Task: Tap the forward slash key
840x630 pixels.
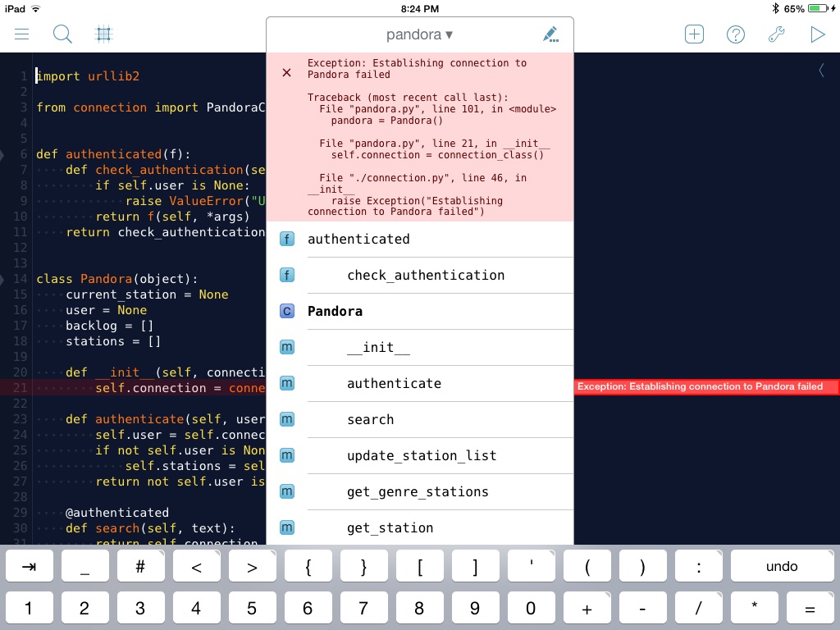Action: (699, 608)
